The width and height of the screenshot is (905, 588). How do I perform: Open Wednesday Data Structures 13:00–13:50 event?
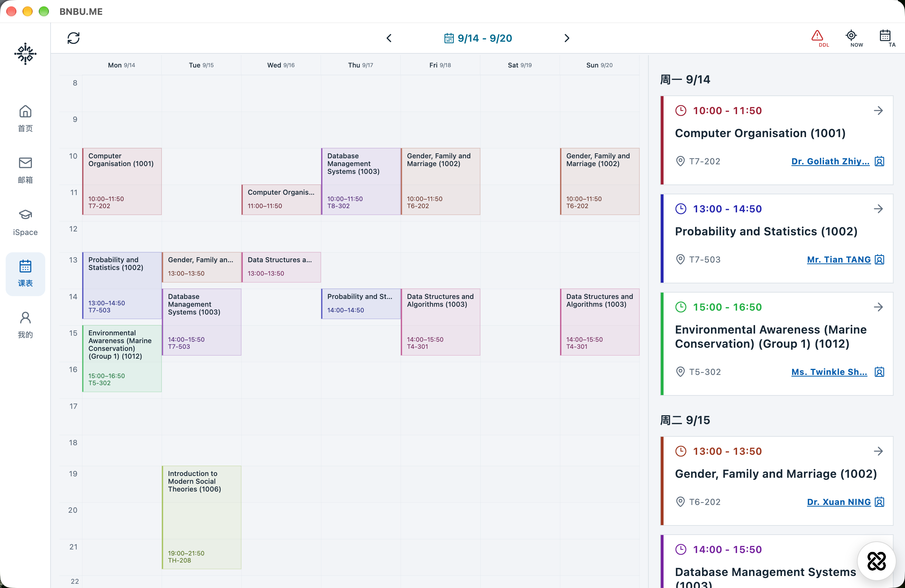(281, 267)
